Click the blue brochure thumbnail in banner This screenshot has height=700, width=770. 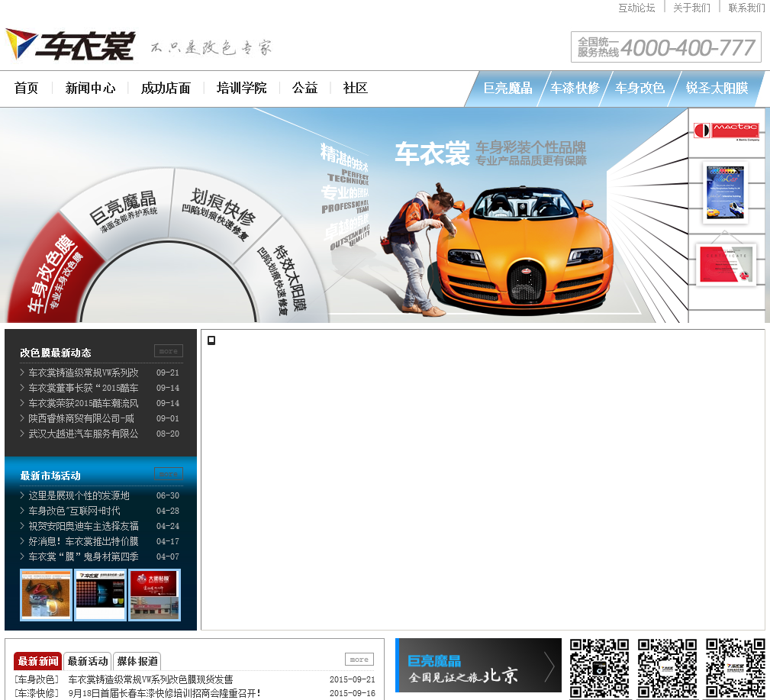pos(725,192)
